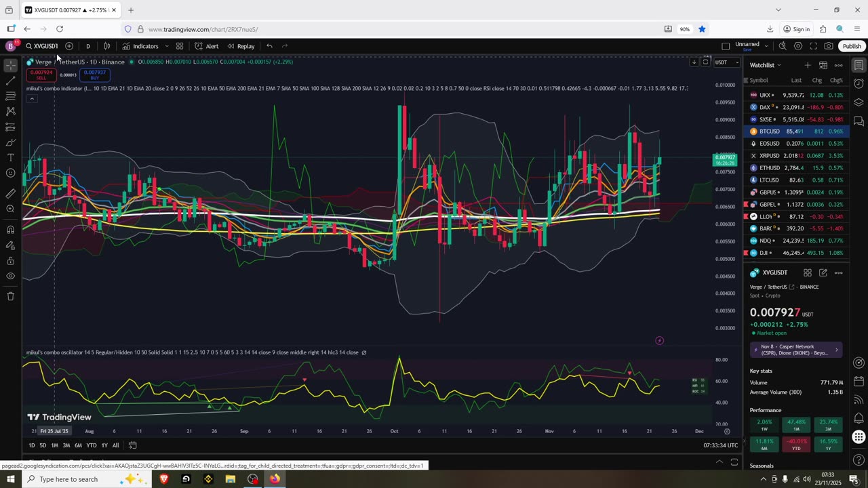Select XRPUSD row in watchlist
The image size is (868, 488).
796,156
